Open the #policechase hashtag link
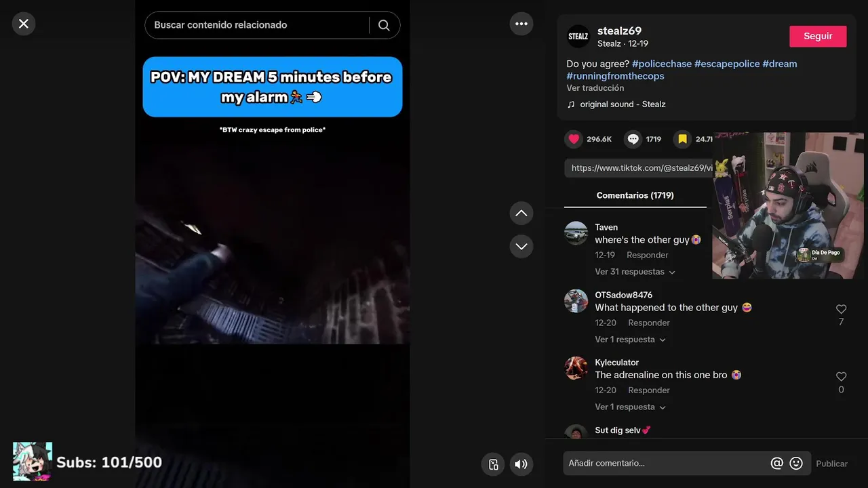Image resolution: width=868 pixels, height=488 pixels. pos(662,64)
